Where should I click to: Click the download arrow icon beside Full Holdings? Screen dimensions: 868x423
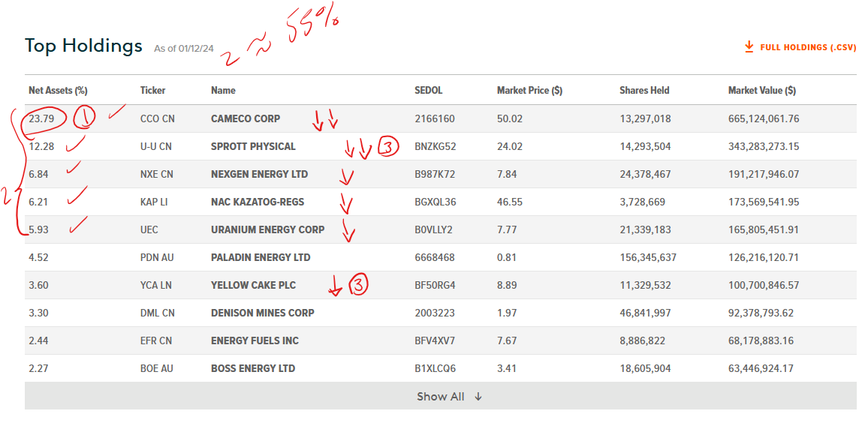pos(749,46)
